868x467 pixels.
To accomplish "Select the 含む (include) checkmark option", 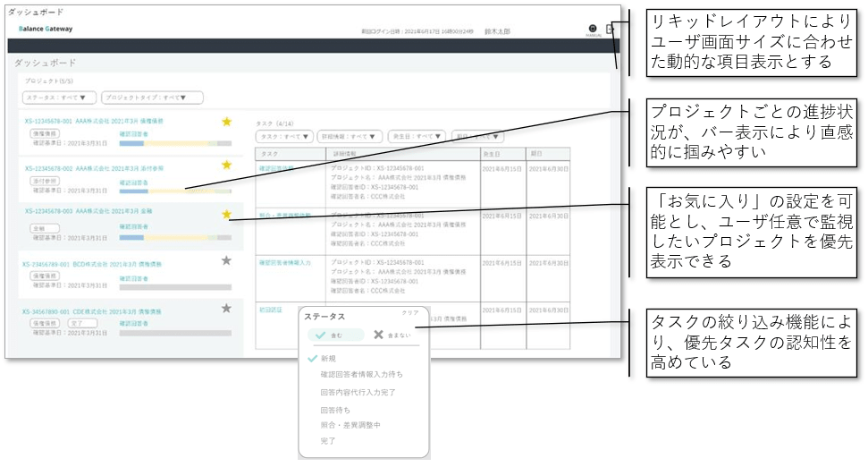I will tap(327, 335).
